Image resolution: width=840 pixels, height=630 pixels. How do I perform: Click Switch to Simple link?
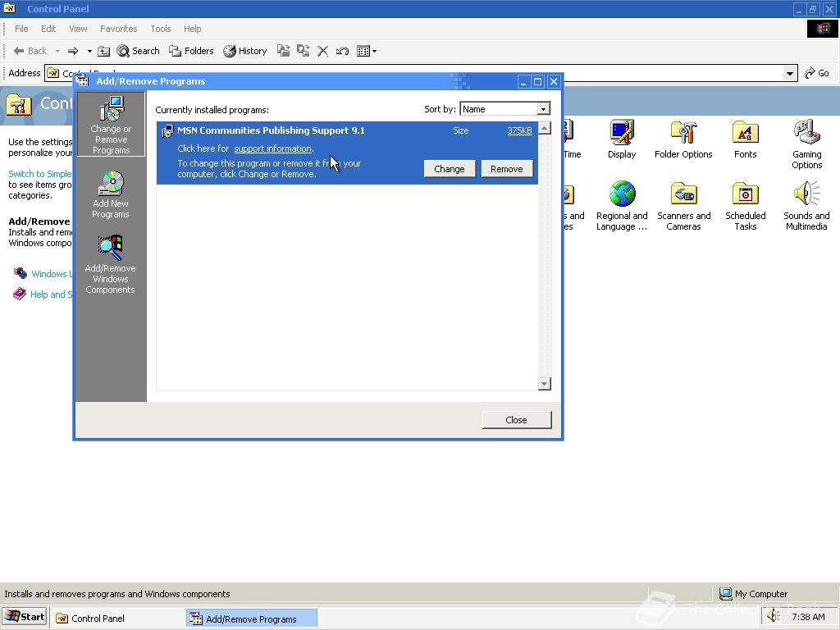click(x=39, y=174)
